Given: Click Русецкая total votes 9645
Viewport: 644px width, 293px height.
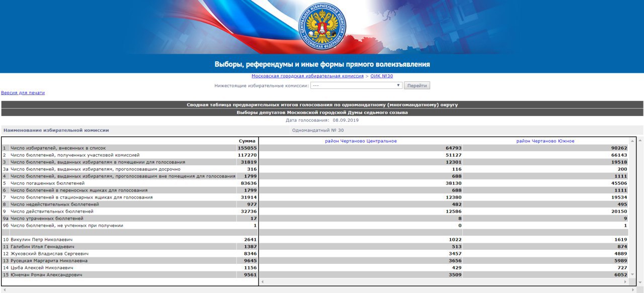Looking at the screenshot, I should [x=250, y=261].
